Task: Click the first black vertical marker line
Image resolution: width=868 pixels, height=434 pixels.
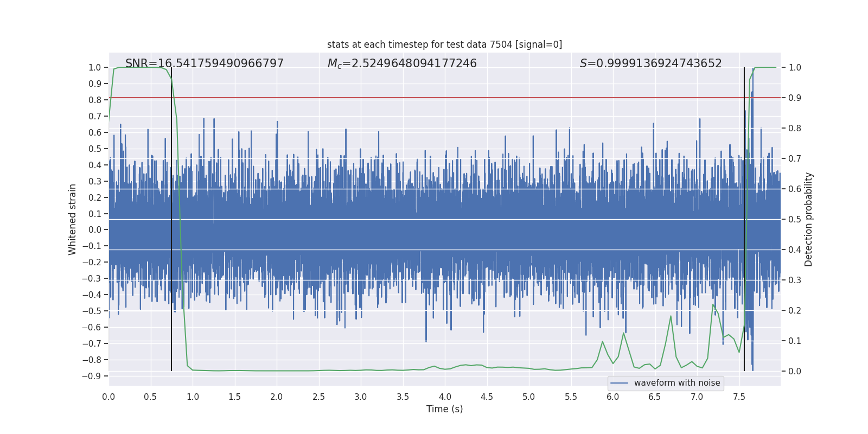Action: point(171,217)
